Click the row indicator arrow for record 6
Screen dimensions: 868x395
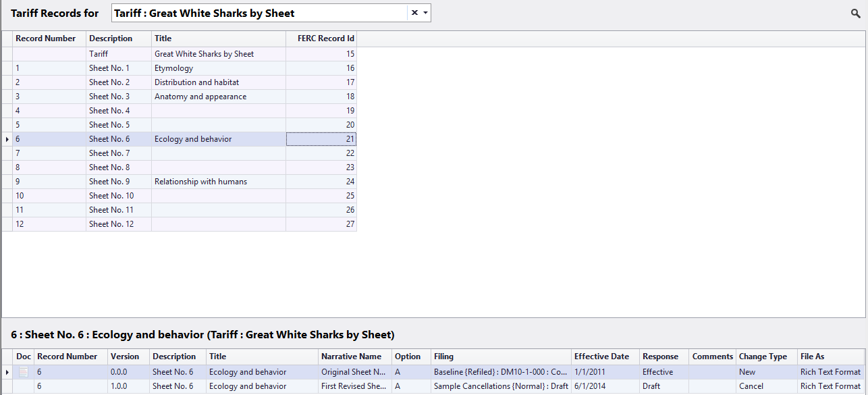[7, 139]
